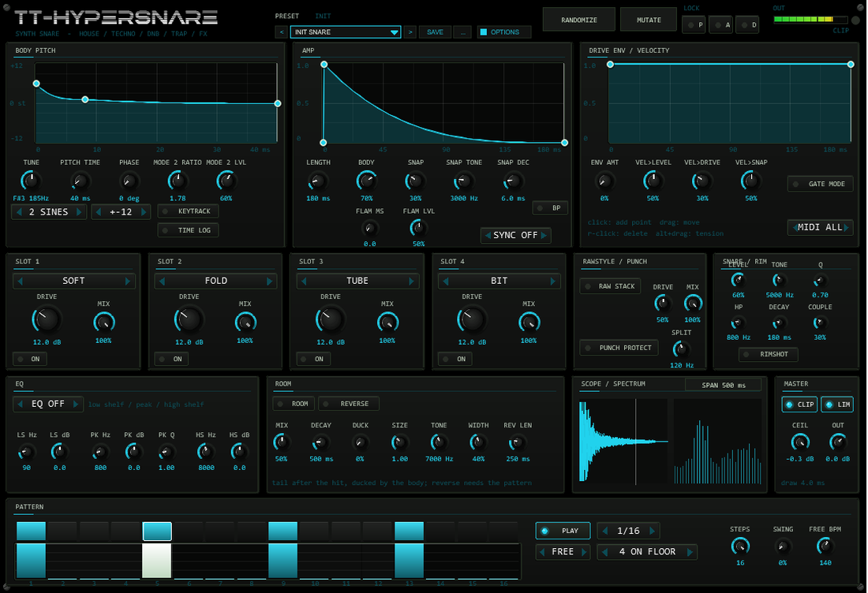Switch Slot 3 TUBE type to next
The width and height of the screenshot is (868, 593).
[x=411, y=281]
